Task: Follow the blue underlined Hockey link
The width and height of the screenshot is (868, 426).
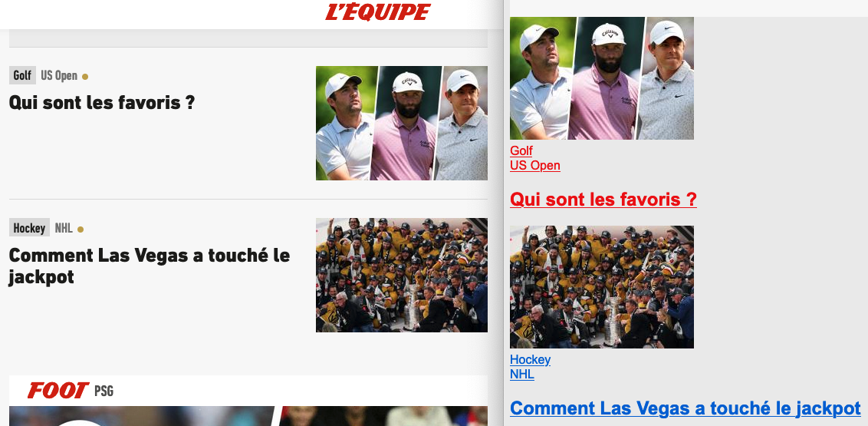Action: (530, 359)
